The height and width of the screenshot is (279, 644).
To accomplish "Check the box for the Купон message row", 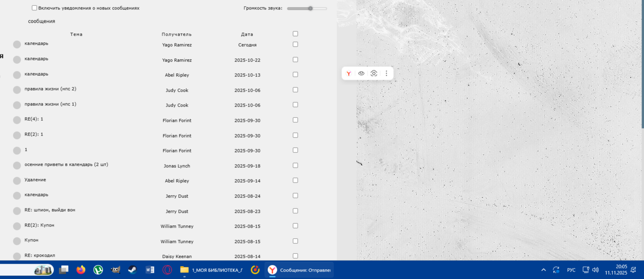I will pyautogui.click(x=296, y=241).
